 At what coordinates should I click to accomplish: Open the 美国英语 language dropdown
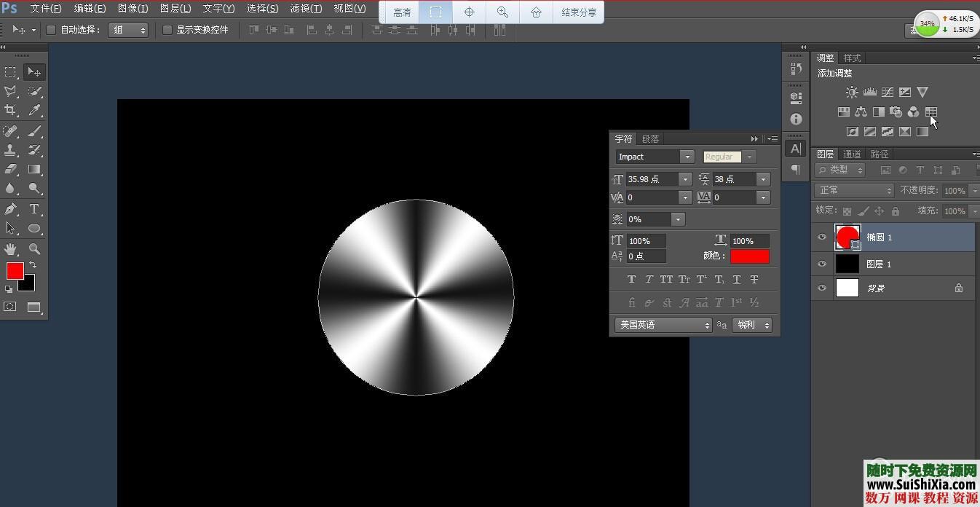click(663, 326)
